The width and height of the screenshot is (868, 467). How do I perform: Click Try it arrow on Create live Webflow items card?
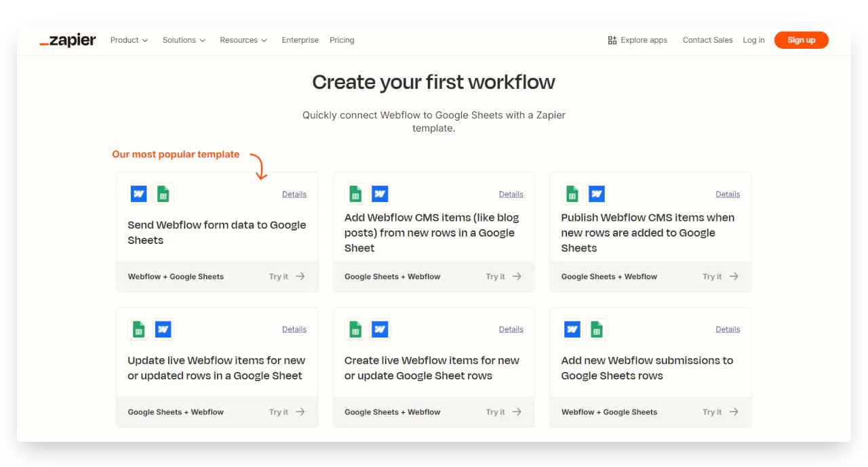(517, 412)
